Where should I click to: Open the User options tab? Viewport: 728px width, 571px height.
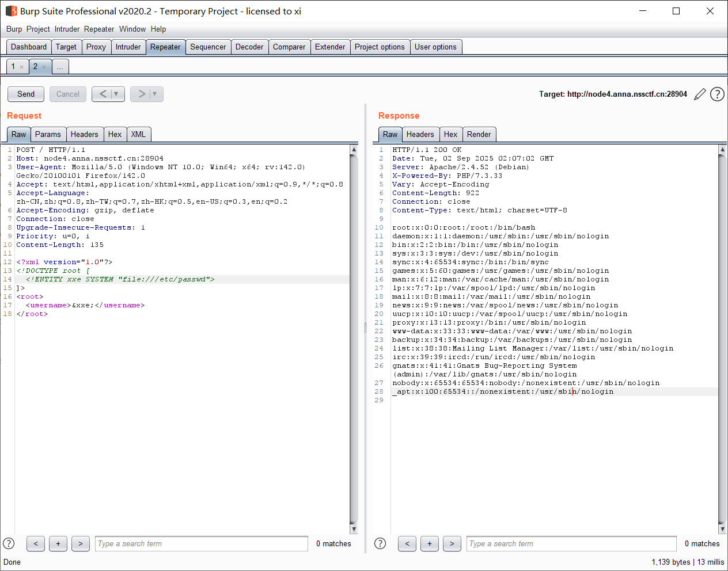point(435,47)
